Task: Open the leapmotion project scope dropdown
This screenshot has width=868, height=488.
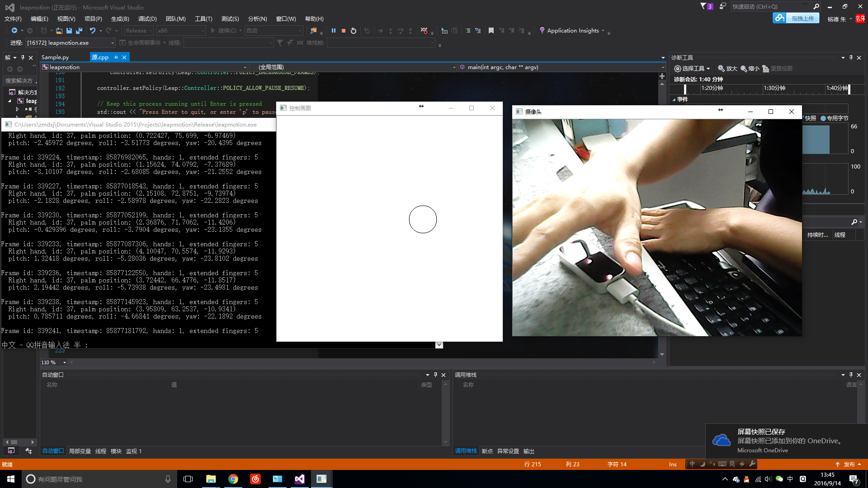Action: click(144, 67)
